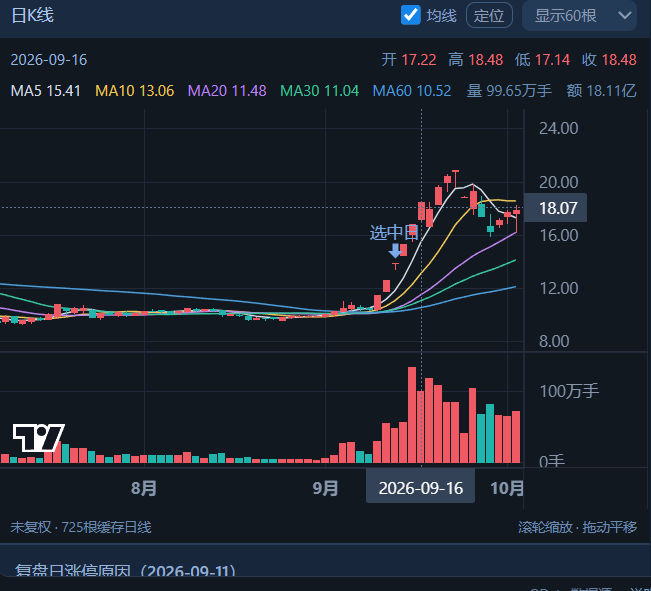Click the 16.00 price scale label
The height and width of the screenshot is (591, 651).
pyautogui.click(x=558, y=235)
